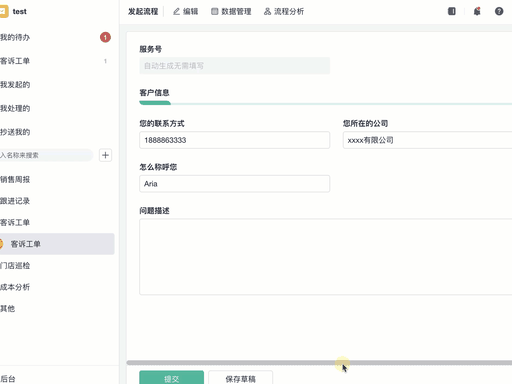This screenshot has width=512, height=384.
Task: Click the plus icon beside search box
Action: 105,155
